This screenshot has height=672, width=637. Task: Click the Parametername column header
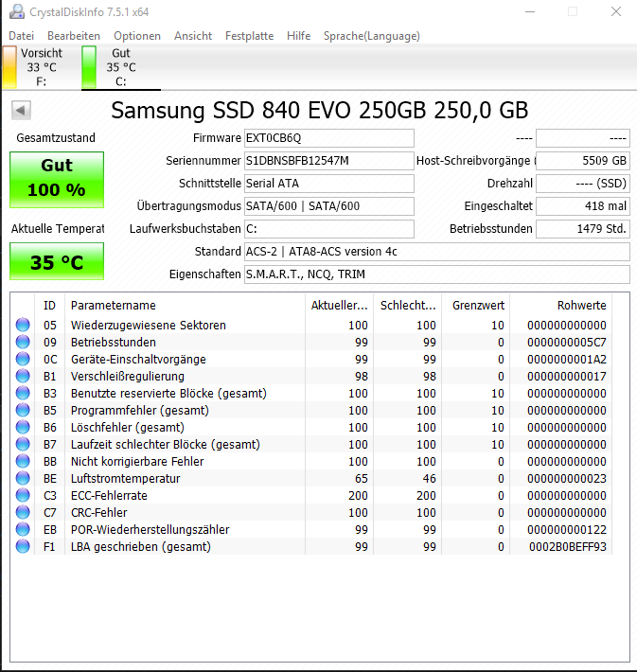(185, 305)
